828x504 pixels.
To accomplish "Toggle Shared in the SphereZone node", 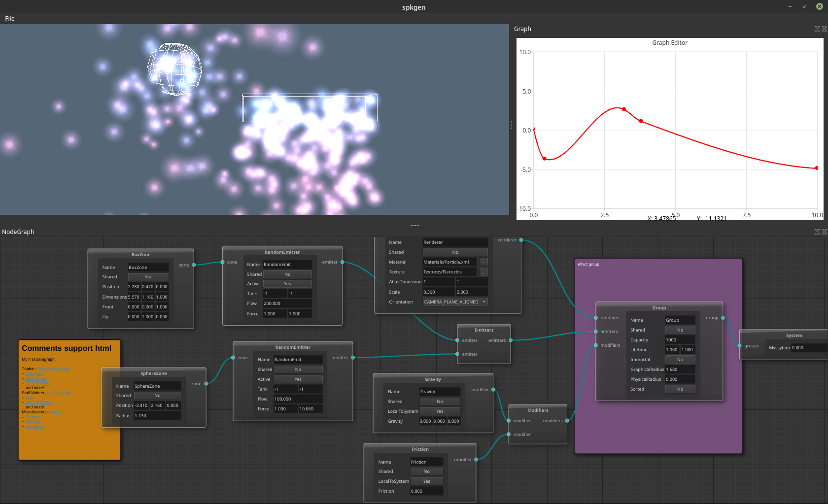I will (x=157, y=396).
